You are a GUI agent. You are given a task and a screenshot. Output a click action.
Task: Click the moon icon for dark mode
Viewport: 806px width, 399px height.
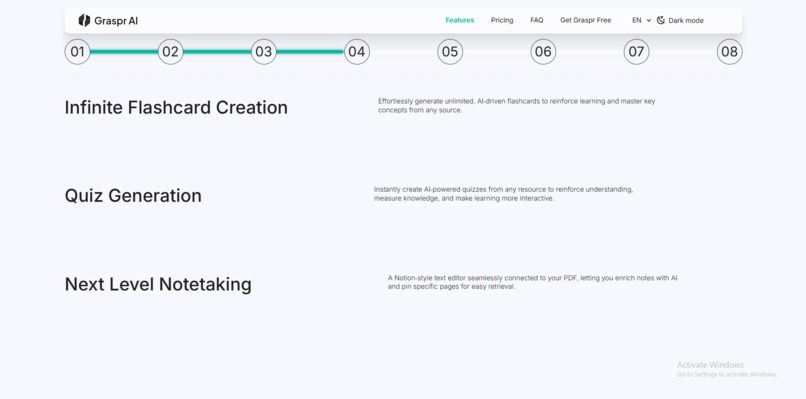pyautogui.click(x=661, y=21)
